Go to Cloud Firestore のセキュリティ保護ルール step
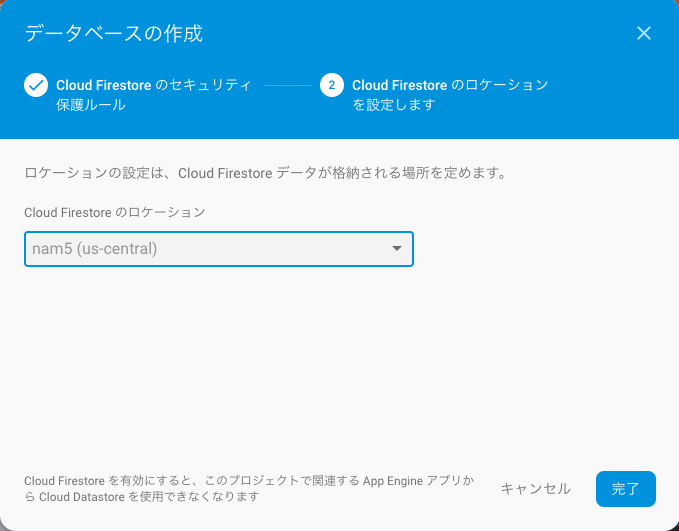This screenshot has width=679, height=531. click(x=154, y=94)
